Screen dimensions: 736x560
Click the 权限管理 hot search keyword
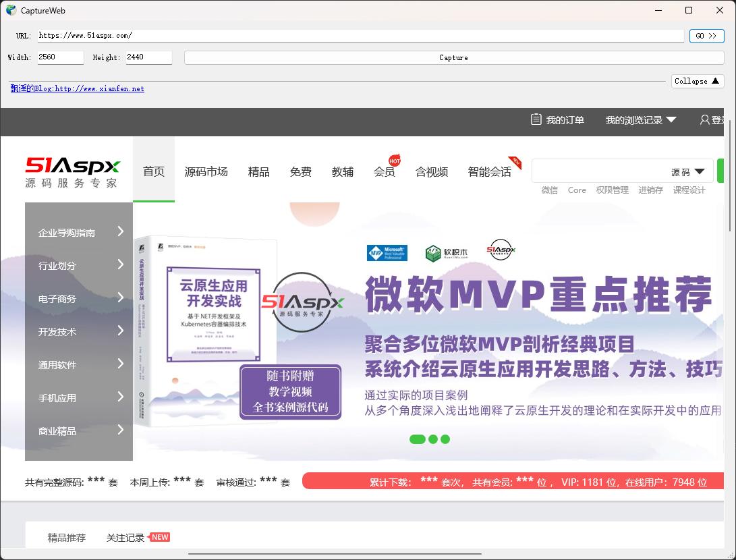click(612, 190)
